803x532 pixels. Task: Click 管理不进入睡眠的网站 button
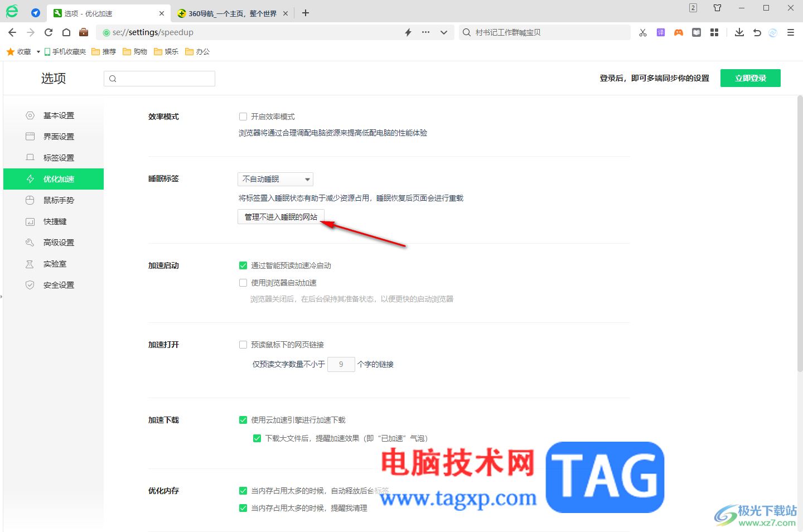[x=281, y=216]
